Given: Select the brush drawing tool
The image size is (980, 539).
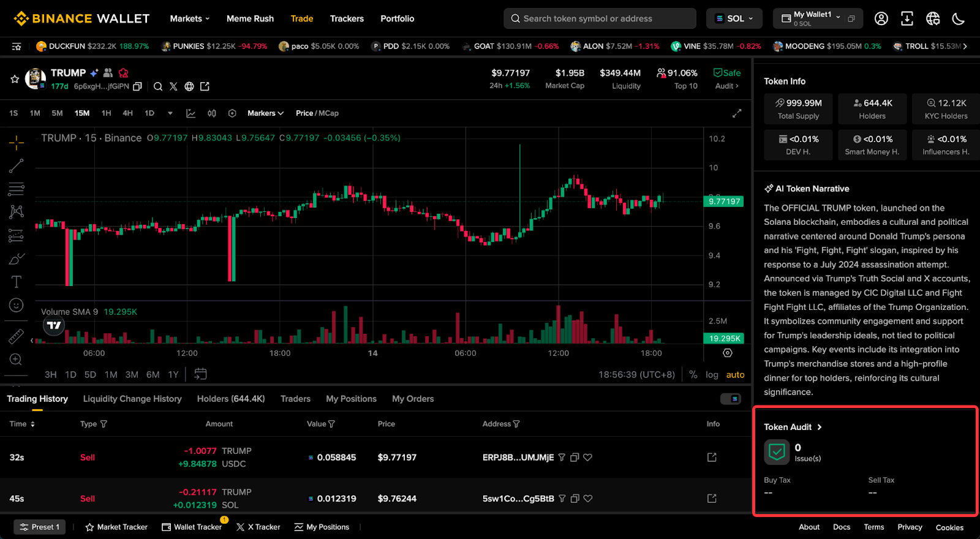Looking at the screenshot, I should pos(17,258).
